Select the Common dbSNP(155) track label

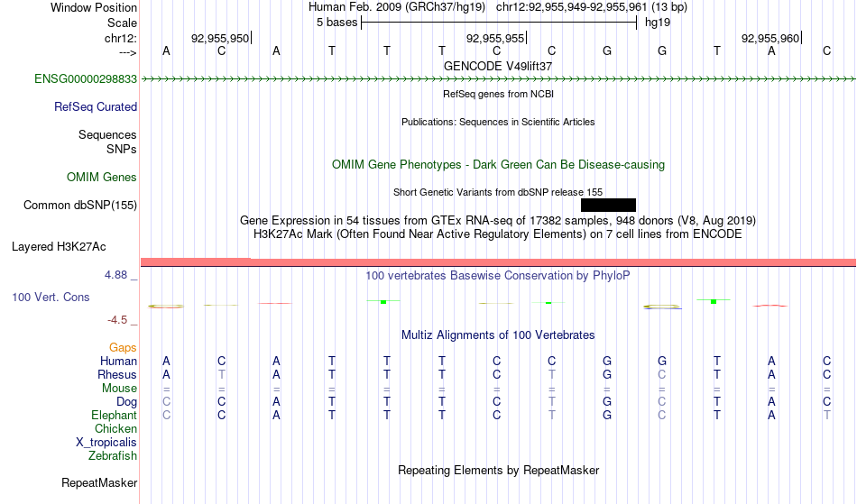click(x=80, y=206)
